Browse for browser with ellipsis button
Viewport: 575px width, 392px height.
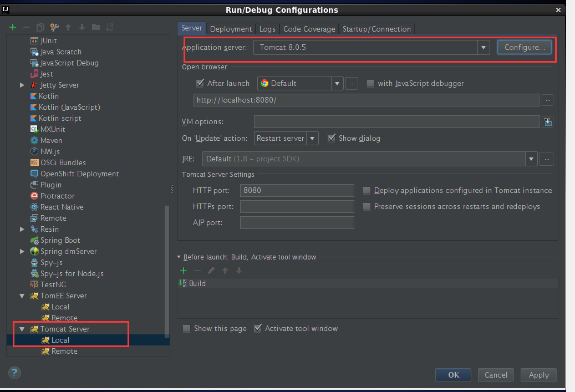click(352, 84)
